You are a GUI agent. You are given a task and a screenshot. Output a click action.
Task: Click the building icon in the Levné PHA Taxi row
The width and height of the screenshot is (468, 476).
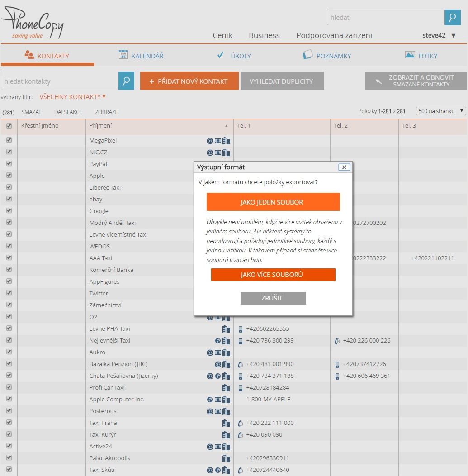(226, 329)
